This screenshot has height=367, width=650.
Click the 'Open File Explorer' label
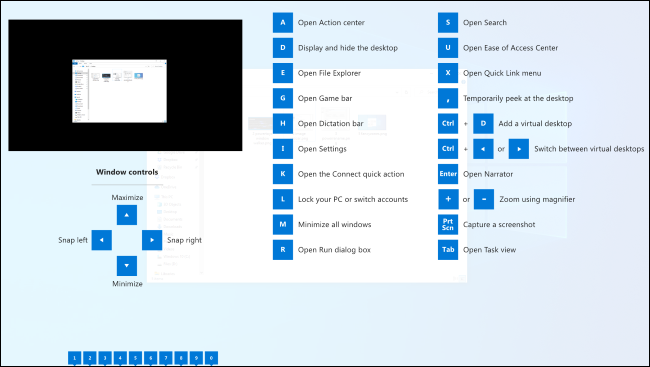tap(329, 73)
